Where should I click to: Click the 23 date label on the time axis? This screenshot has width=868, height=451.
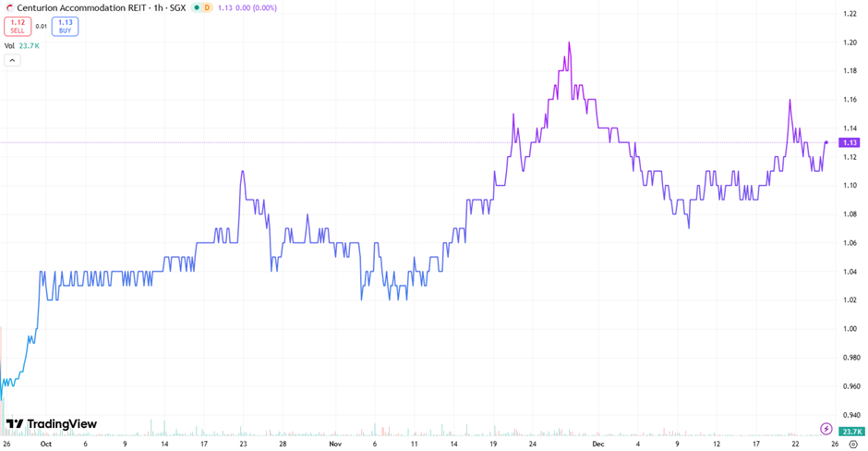pyautogui.click(x=243, y=444)
